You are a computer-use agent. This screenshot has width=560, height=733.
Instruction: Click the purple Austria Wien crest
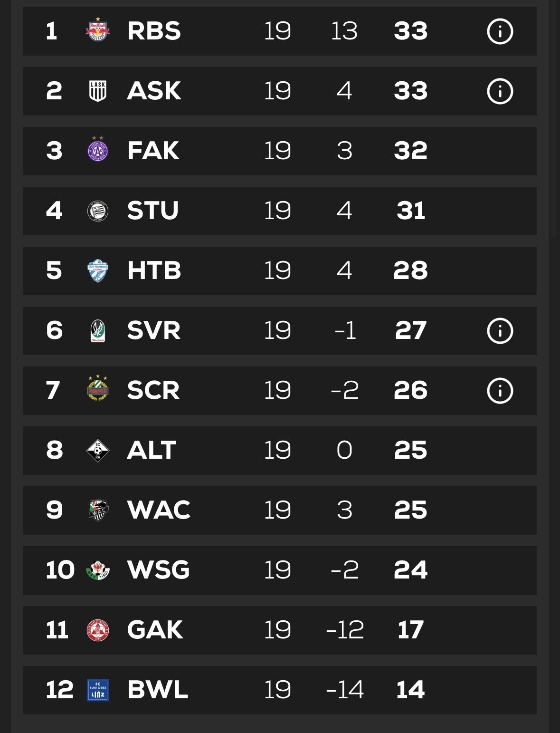point(98,150)
